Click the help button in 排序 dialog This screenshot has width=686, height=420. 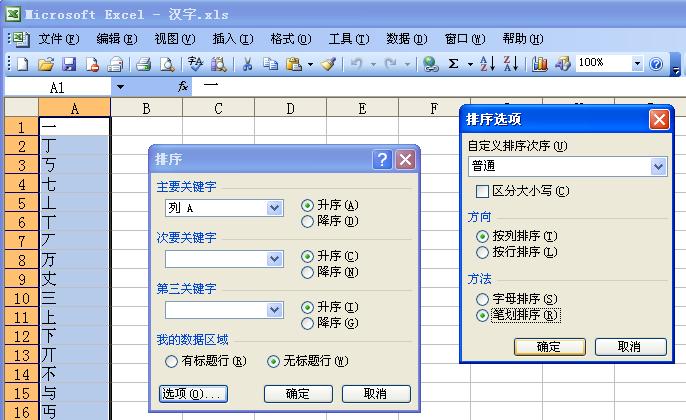[382, 159]
